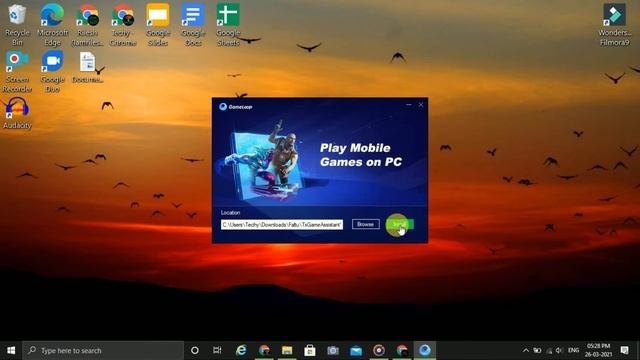The width and height of the screenshot is (640, 360).
Task: Open the Recycle Bin desktop icon
Action: point(17,24)
